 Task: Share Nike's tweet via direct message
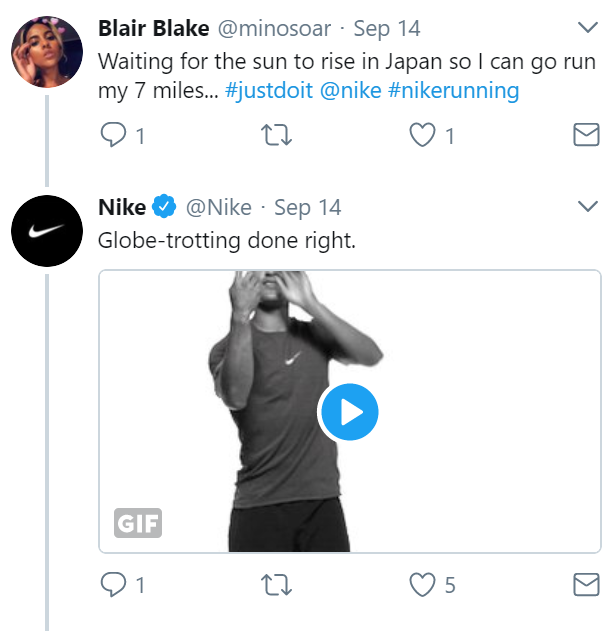click(585, 584)
